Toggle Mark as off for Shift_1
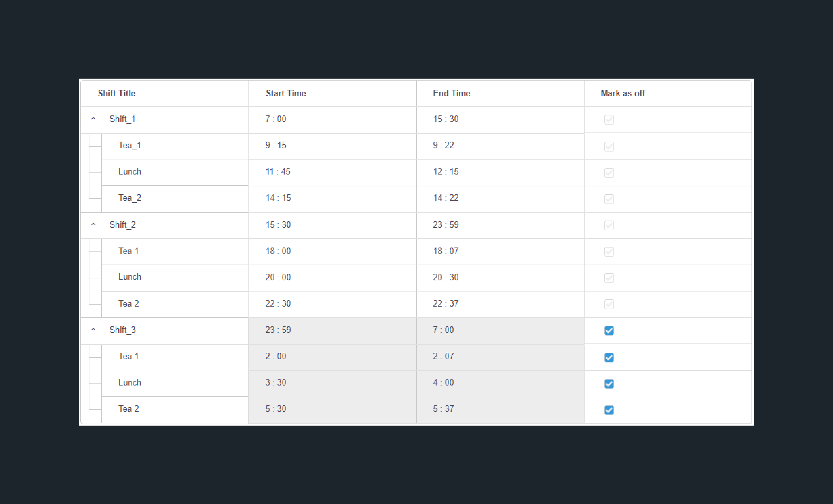 [x=609, y=120]
